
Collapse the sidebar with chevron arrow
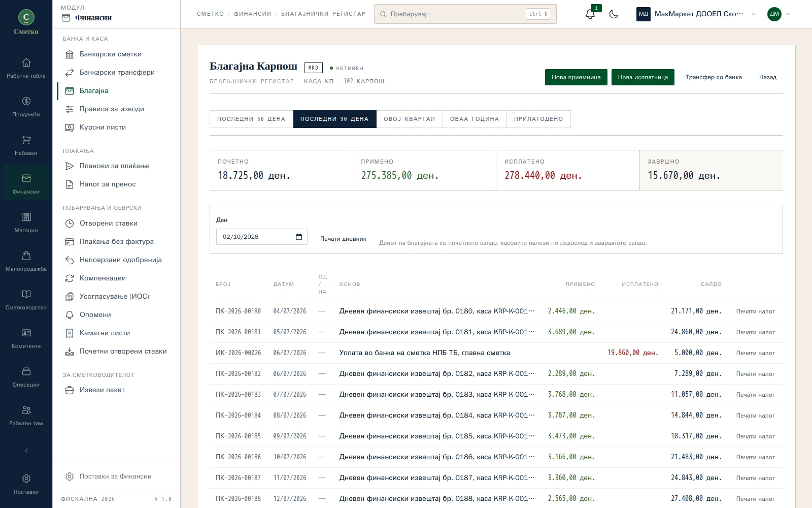(26, 451)
